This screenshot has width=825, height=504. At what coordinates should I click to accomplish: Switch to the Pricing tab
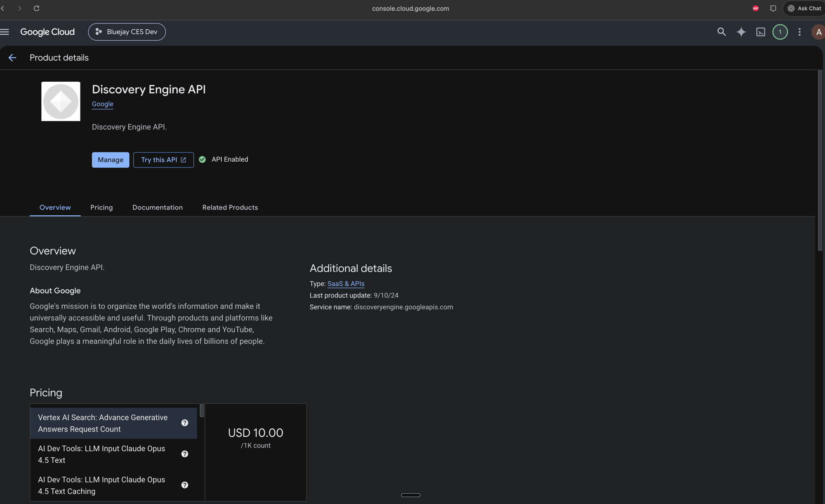click(x=101, y=207)
